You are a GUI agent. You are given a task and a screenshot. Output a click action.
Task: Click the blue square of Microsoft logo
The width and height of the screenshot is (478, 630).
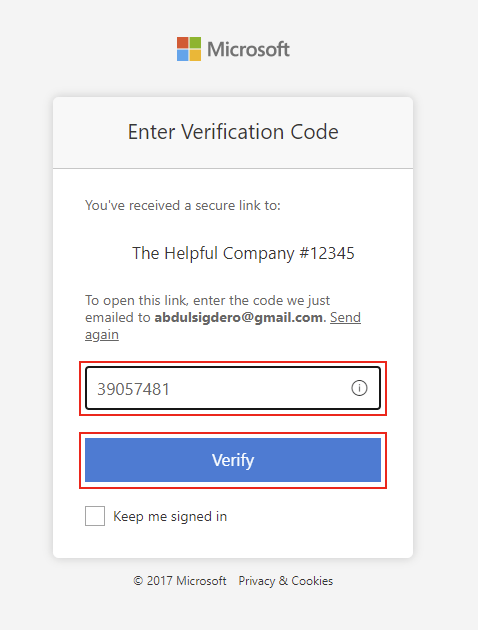pos(183,55)
